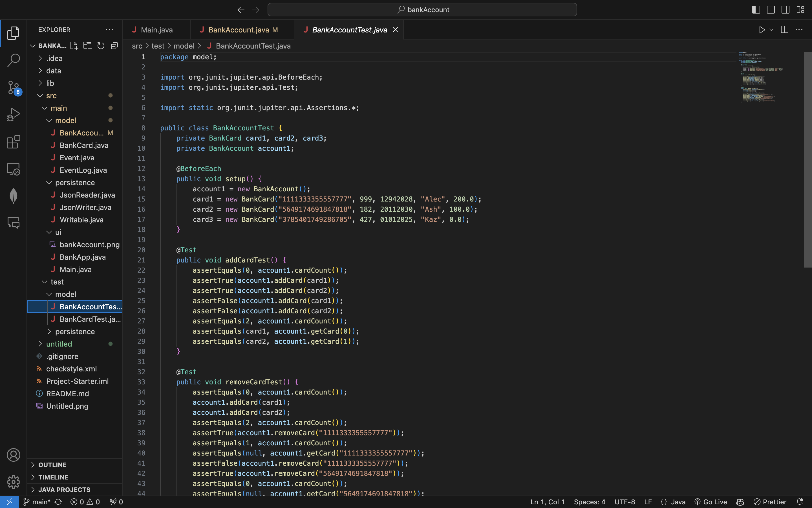Click the bankAccount command center search

point(422,10)
